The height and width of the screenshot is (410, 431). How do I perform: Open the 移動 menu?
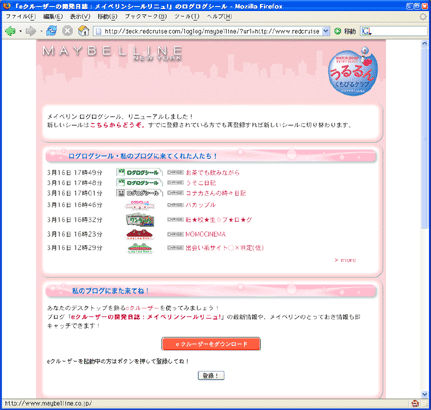pos(107,16)
